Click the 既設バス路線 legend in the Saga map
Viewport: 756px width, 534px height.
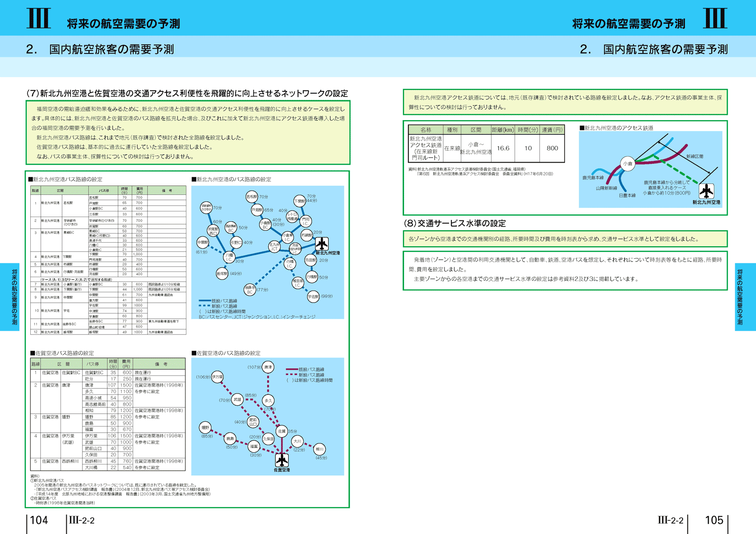click(x=305, y=369)
